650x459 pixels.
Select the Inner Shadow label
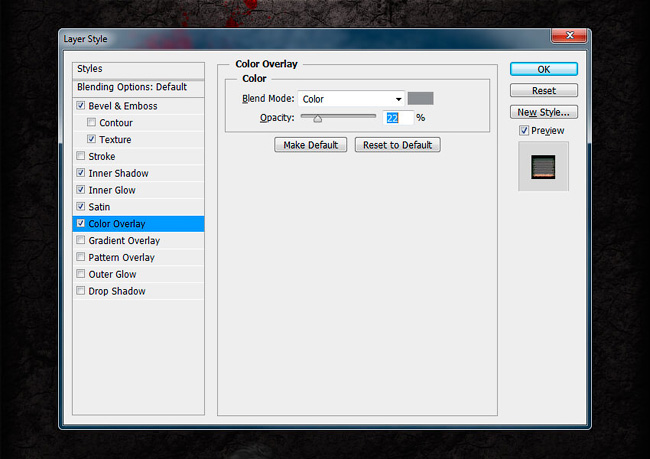[118, 173]
